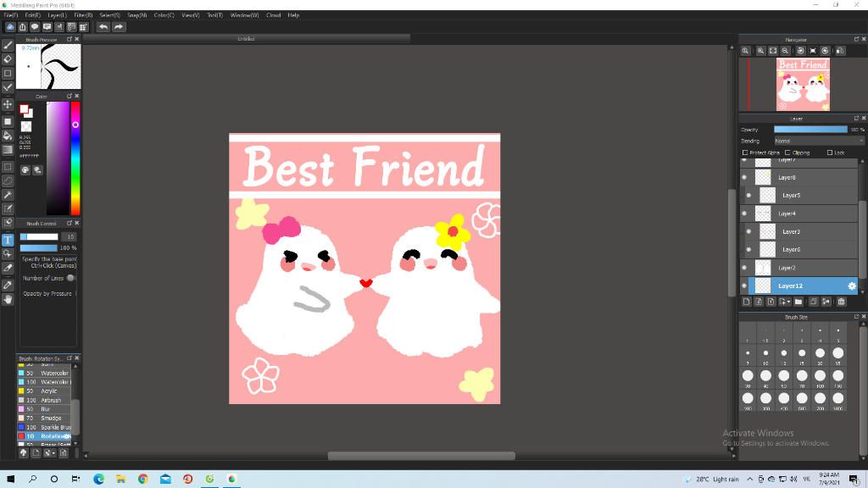Click the transparent color swatch
This screenshot has height=488, width=868.
pyautogui.click(x=26, y=127)
